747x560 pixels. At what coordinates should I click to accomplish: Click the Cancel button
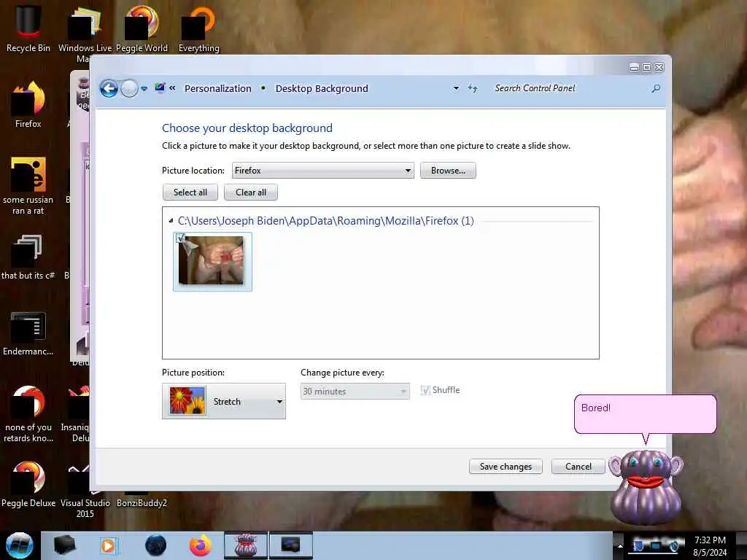tap(578, 467)
